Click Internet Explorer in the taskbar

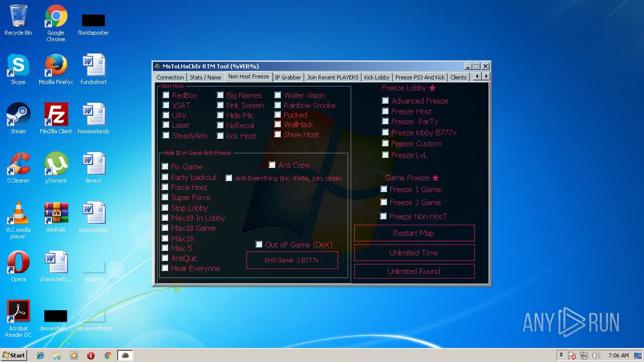40,355
